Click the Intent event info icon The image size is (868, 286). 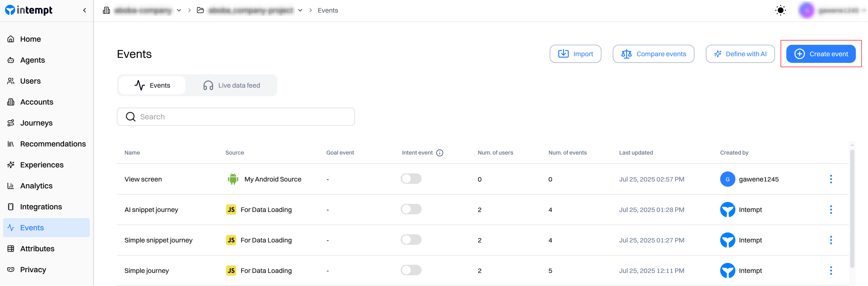click(x=439, y=153)
